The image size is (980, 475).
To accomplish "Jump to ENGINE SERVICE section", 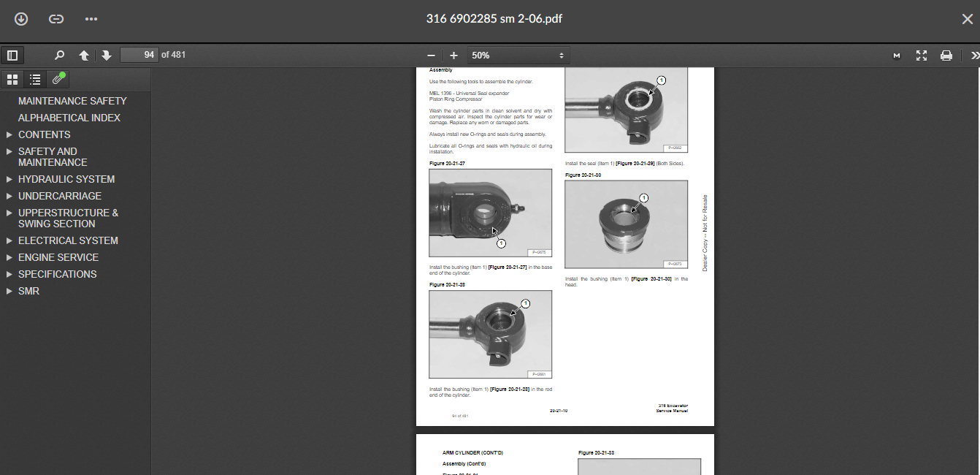I will [58, 257].
